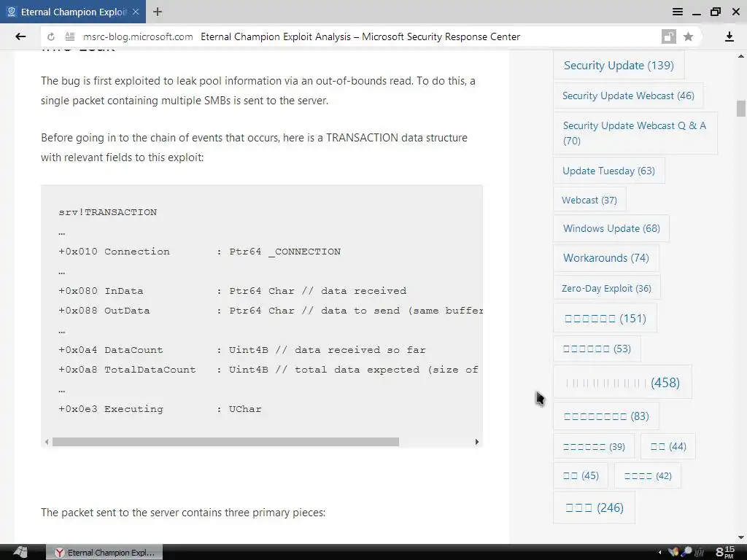Click 'The packet sent to the server' sentence
Image resolution: width=747 pixels, height=560 pixels.
click(x=183, y=513)
